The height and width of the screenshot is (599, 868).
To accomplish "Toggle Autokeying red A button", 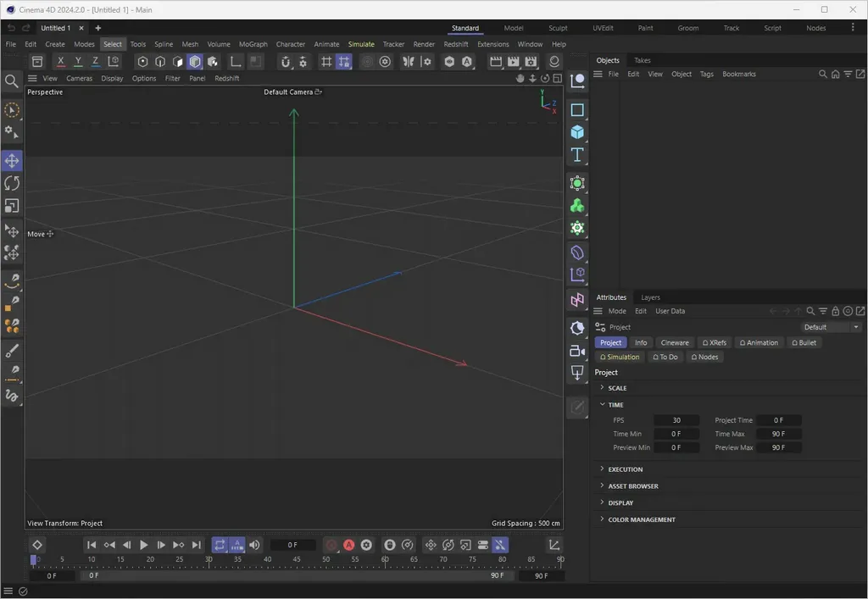I will point(348,545).
